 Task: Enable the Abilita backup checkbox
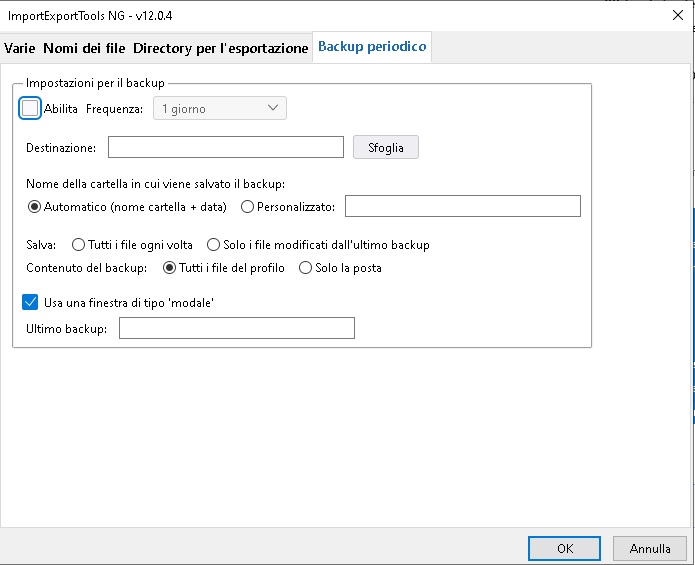30,108
